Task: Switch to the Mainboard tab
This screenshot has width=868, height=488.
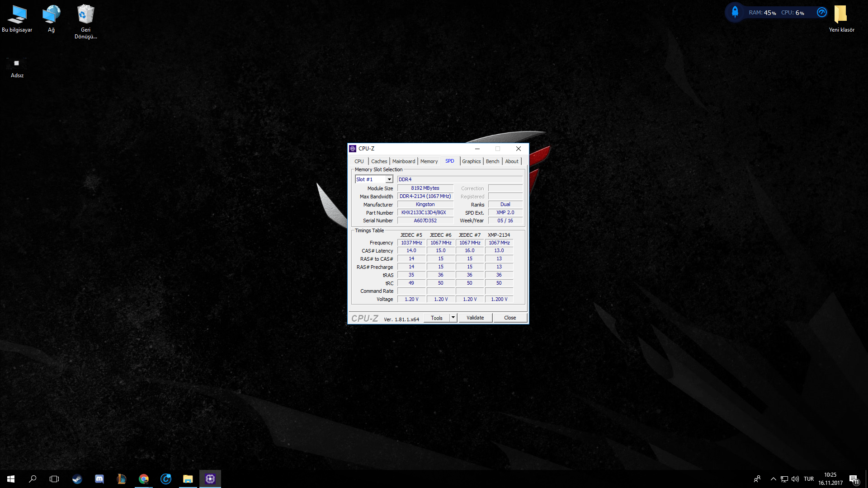Action: [403, 161]
